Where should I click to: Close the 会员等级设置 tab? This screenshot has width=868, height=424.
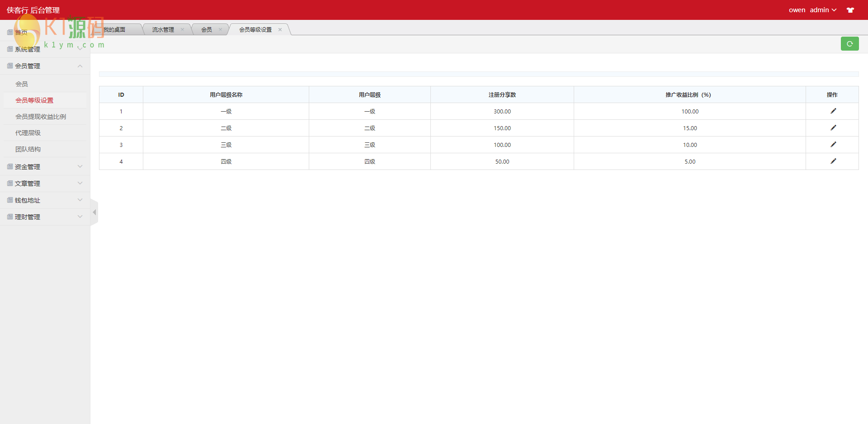(280, 30)
